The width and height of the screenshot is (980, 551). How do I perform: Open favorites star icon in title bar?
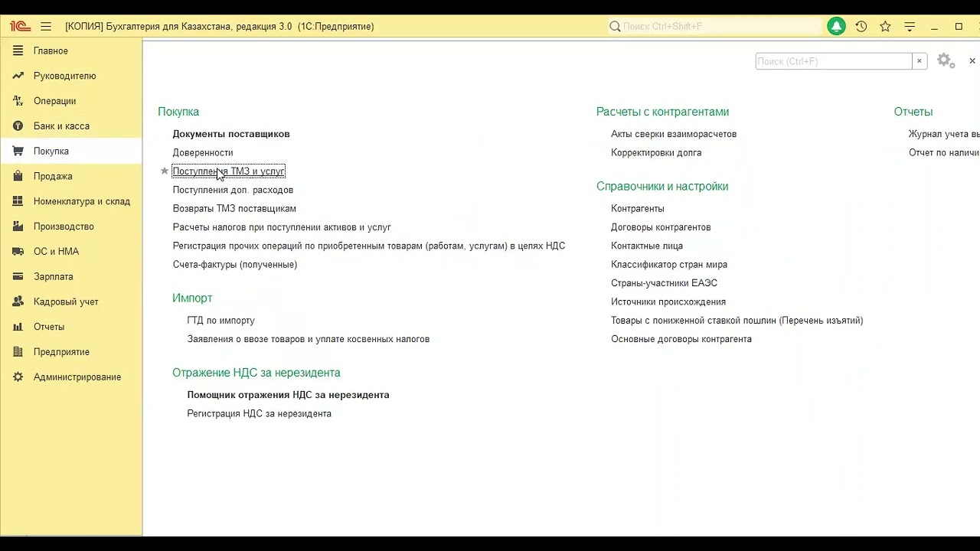[x=885, y=26]
